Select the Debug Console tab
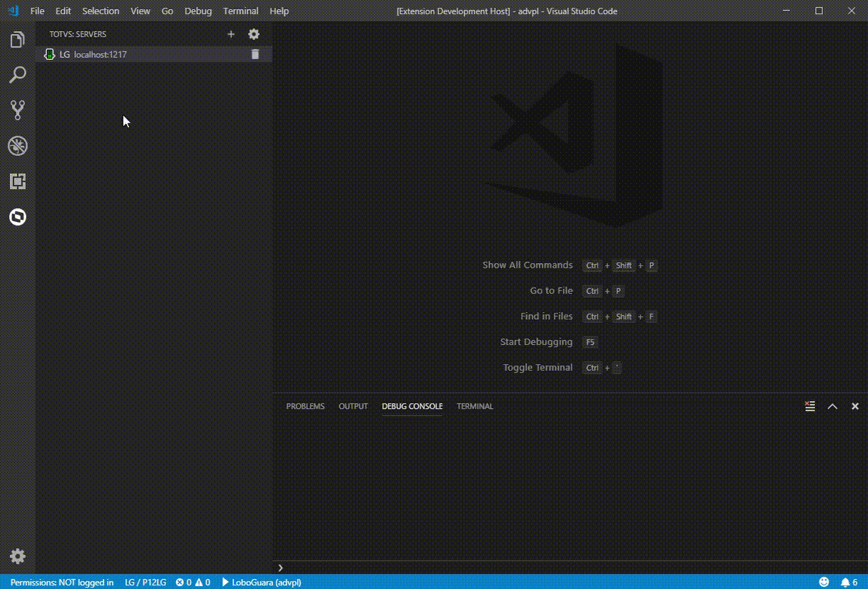Image resolution: width=868 pixels, height=589 pixels. (412, 406)
